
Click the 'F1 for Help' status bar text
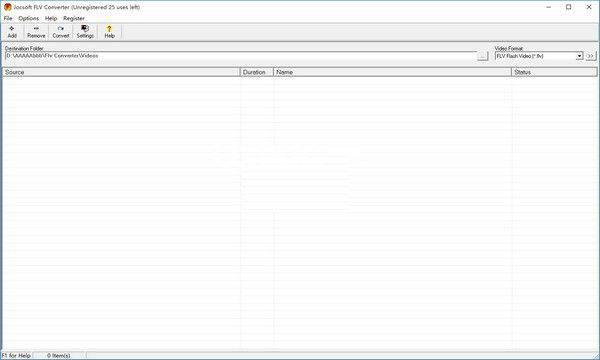pos(16,355)
